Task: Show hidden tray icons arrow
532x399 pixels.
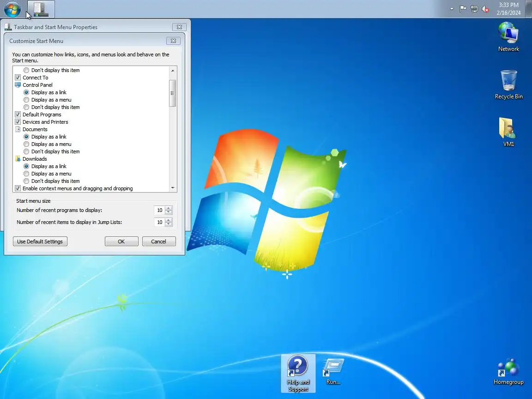Action: pyautogui.click(x=452, y=9)
